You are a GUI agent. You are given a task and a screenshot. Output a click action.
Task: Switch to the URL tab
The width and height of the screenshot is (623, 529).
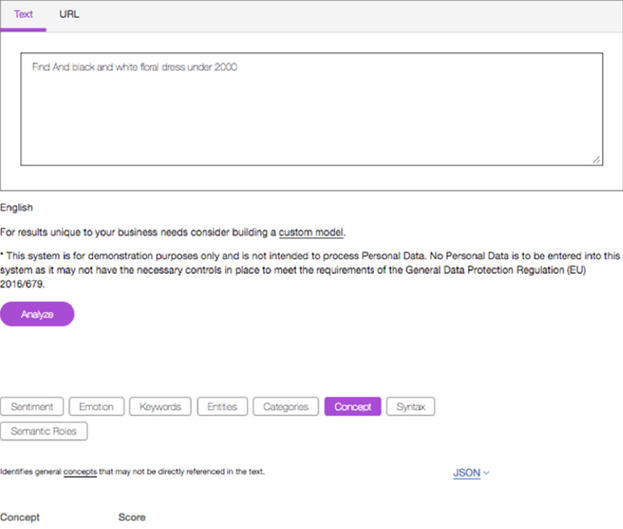click(x=69, y=15)
